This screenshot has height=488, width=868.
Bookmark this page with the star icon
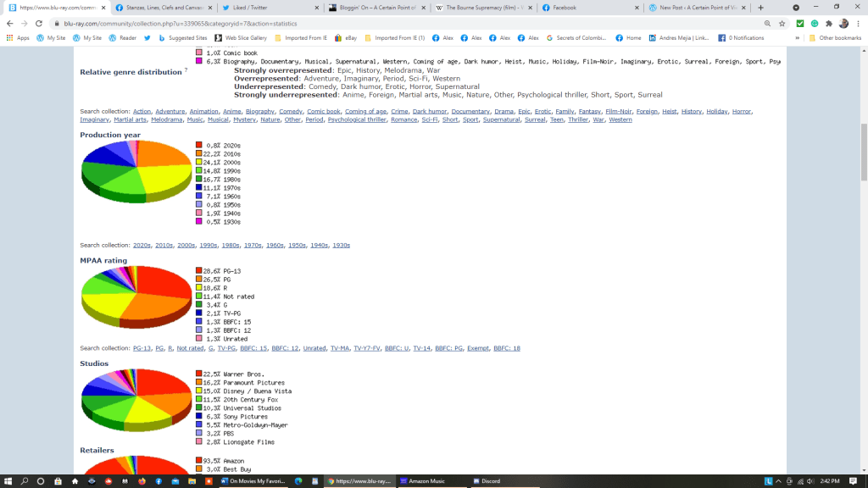click(781, 24)
